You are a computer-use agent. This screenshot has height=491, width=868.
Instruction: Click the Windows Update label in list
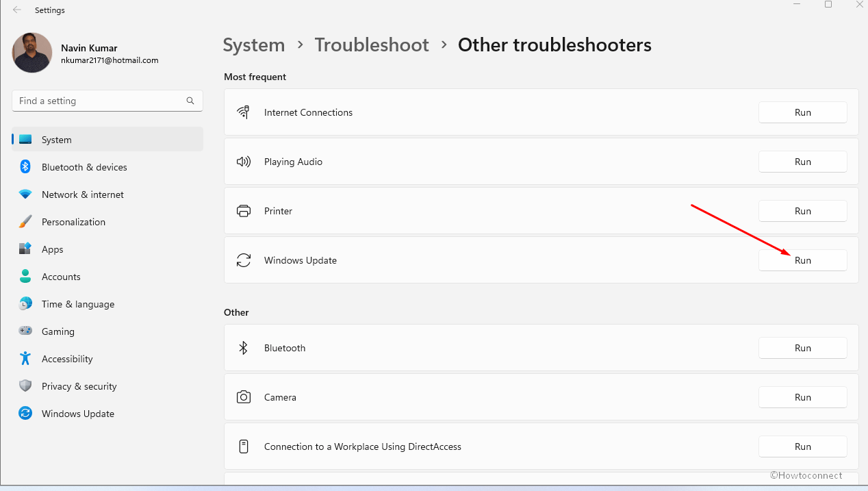(301, 260)
